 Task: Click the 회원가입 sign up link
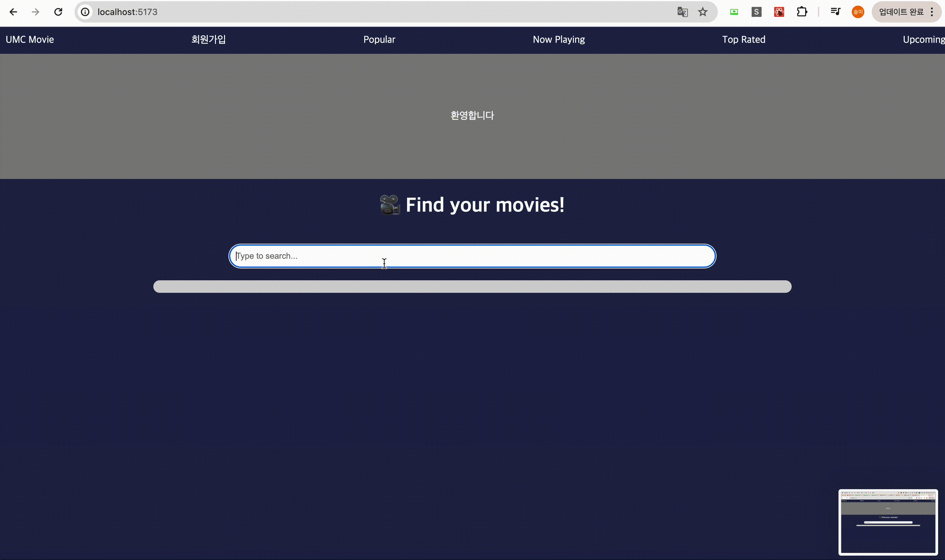click(x=208, y=40)
